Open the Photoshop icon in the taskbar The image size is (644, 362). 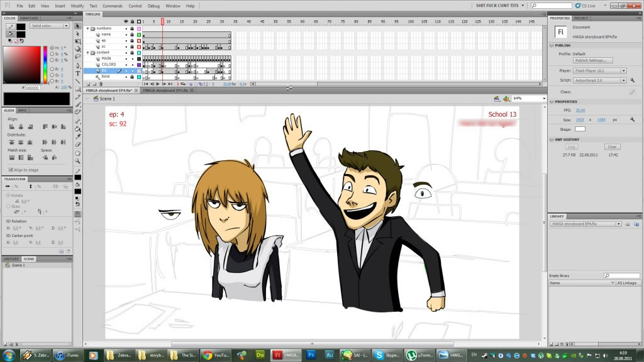coord(311,355)
